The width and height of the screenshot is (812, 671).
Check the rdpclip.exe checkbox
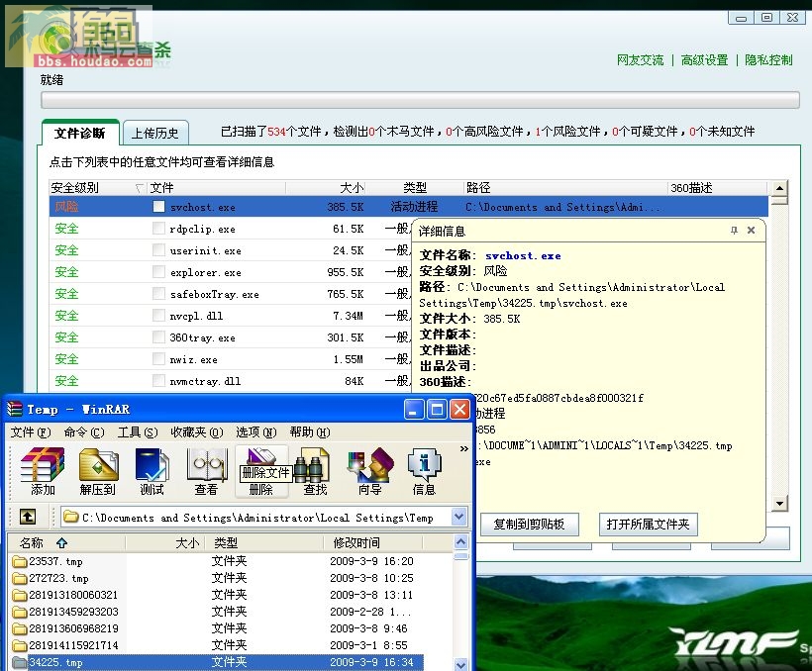pyautogui.click(x=159, y=229)
